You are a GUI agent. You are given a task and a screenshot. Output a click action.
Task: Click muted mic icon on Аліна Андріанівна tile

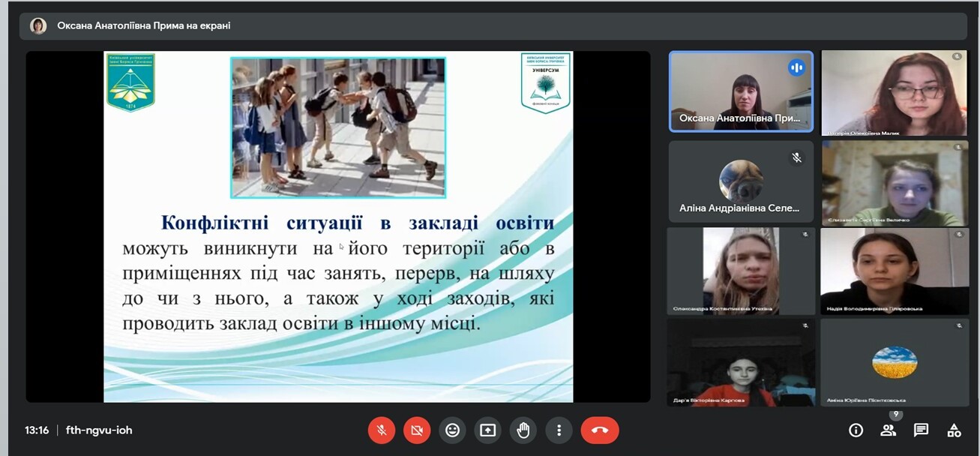(x=796, y=157)
